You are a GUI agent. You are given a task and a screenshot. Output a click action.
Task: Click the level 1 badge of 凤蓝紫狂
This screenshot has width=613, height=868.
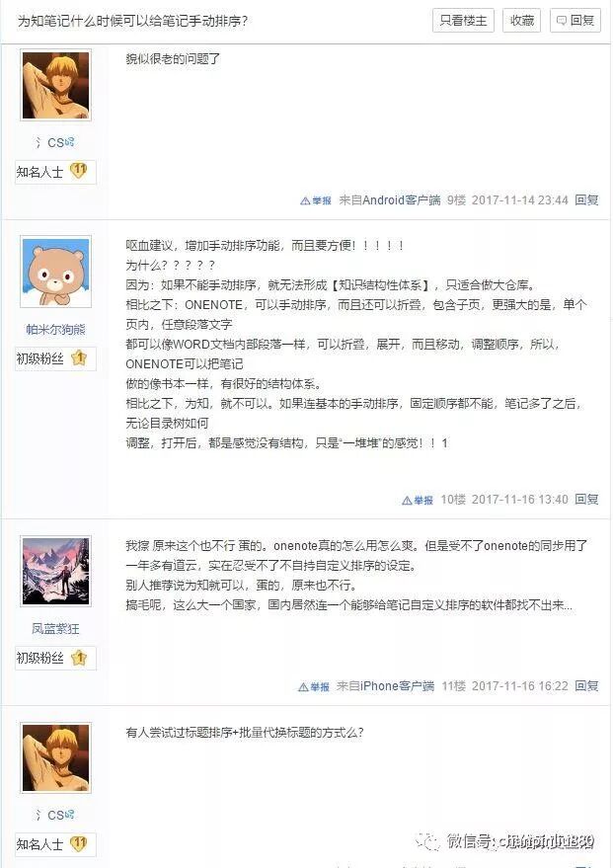click(79, 658)
